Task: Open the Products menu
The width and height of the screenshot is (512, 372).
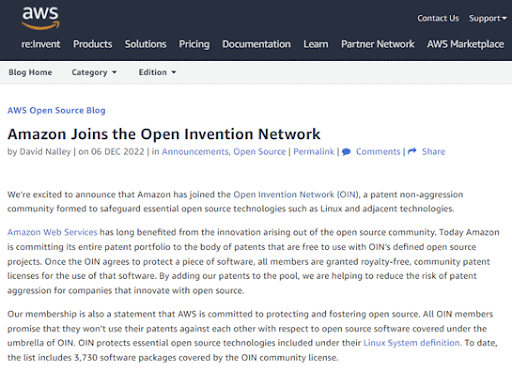Action: 93,44
